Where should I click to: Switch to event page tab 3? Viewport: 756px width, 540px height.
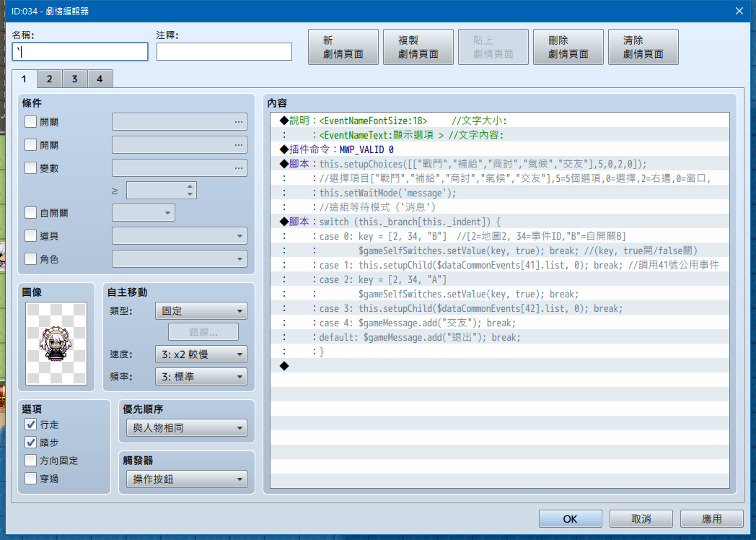click(75, 79)
